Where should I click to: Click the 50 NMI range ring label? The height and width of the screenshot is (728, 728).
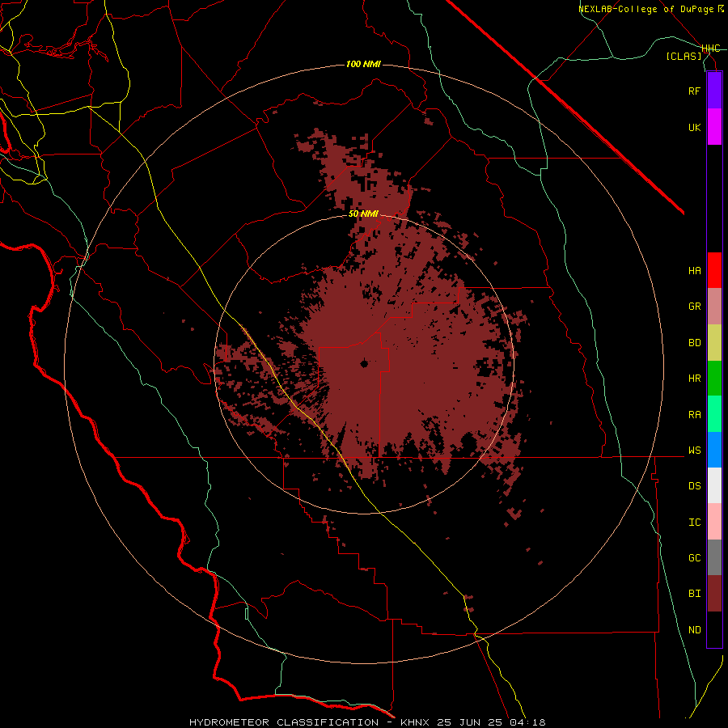(x=363, y=214)
